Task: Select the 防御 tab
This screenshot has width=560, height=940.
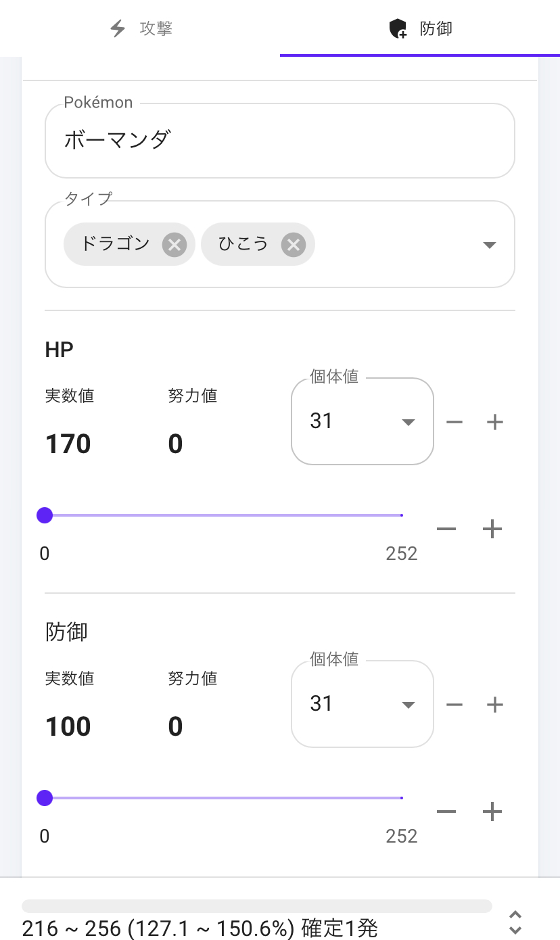Action: point(420,28)
